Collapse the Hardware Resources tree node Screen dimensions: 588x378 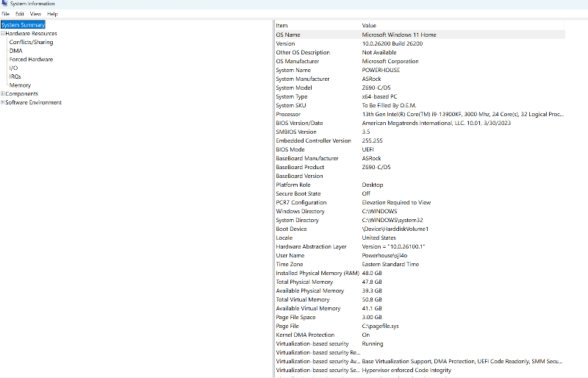[3, 34]
